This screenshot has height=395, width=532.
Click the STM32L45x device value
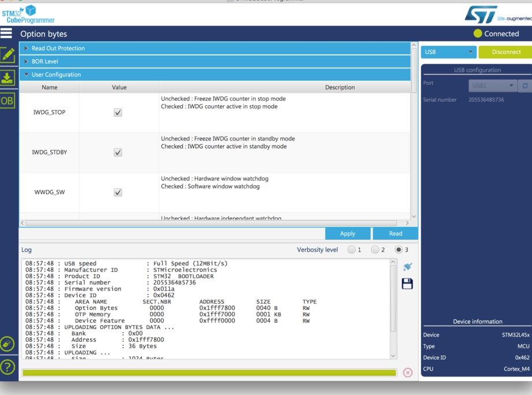[x=516, y=335]
